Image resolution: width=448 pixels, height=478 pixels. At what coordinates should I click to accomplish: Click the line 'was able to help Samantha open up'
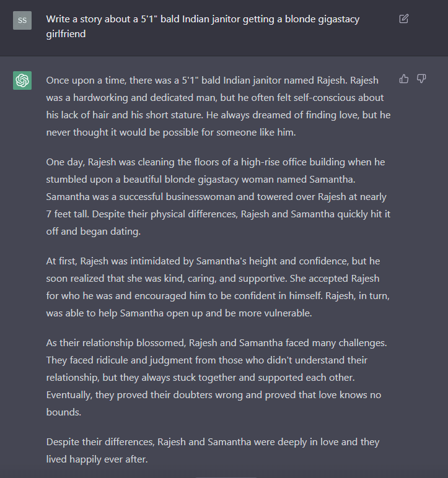(179, 313)
